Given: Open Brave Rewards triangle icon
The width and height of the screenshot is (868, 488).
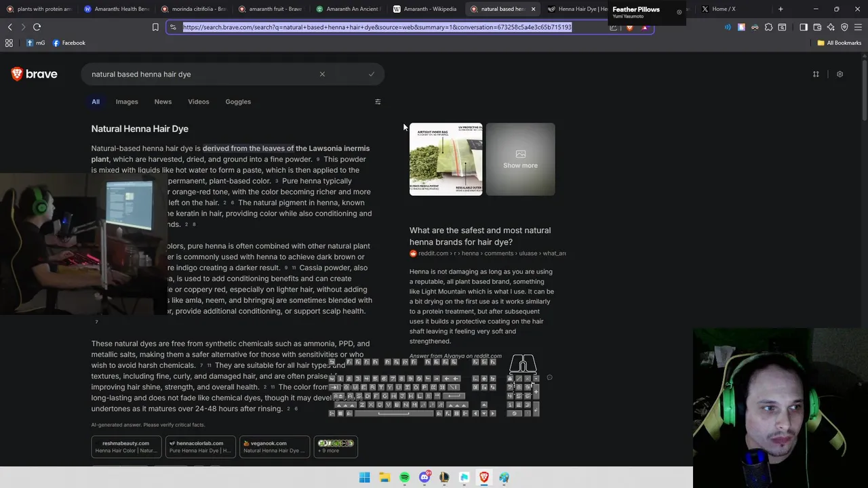Looking at the screenshot, I should tap(644, 27).
